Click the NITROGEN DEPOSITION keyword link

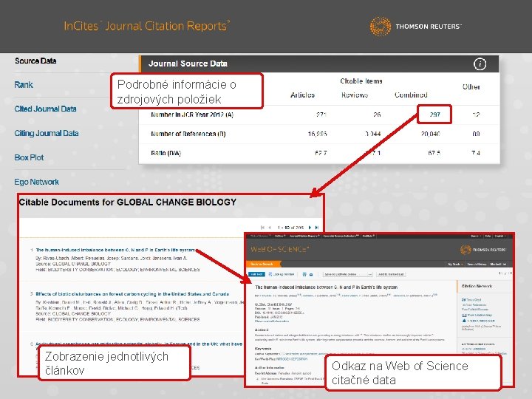click(292, 358)
